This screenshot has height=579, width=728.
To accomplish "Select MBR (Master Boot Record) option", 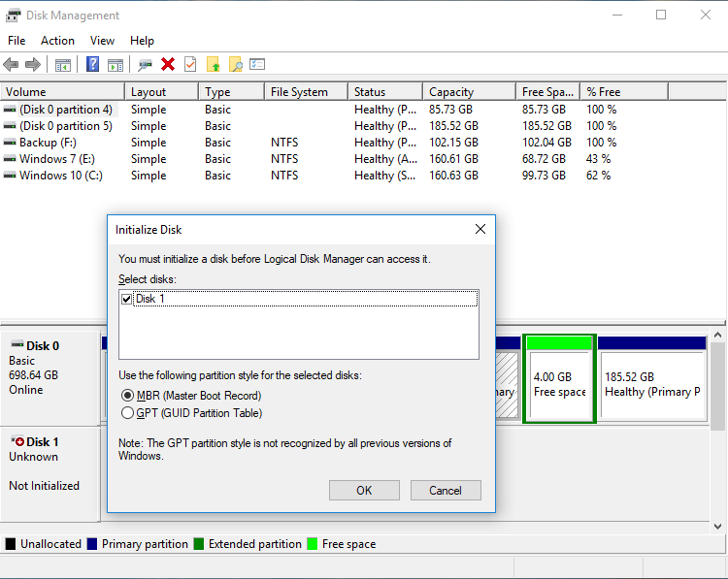I will tap(127, 396).
